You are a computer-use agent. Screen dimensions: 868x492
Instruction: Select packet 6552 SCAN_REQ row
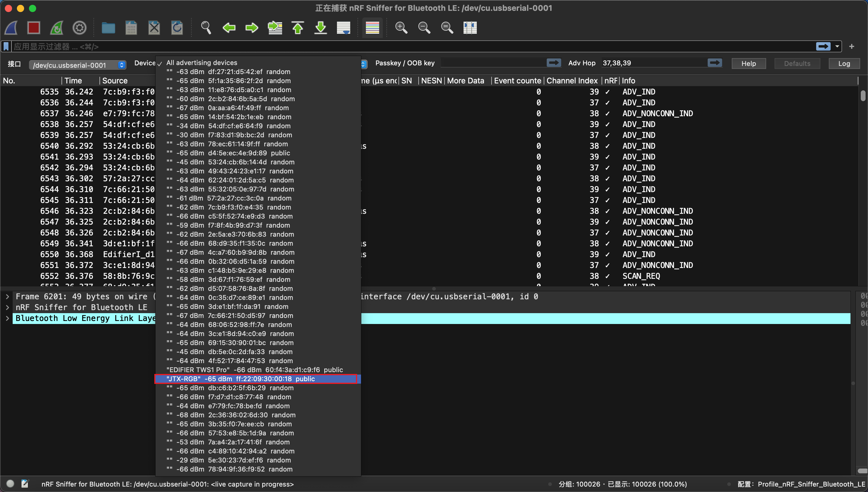pyautogui.click(x=429, y=276)
